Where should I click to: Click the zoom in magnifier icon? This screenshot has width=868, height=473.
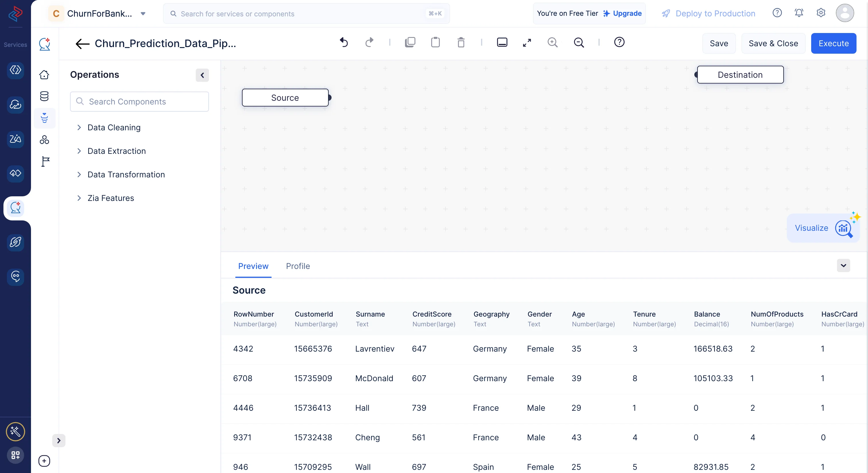[x=552, y=42]
